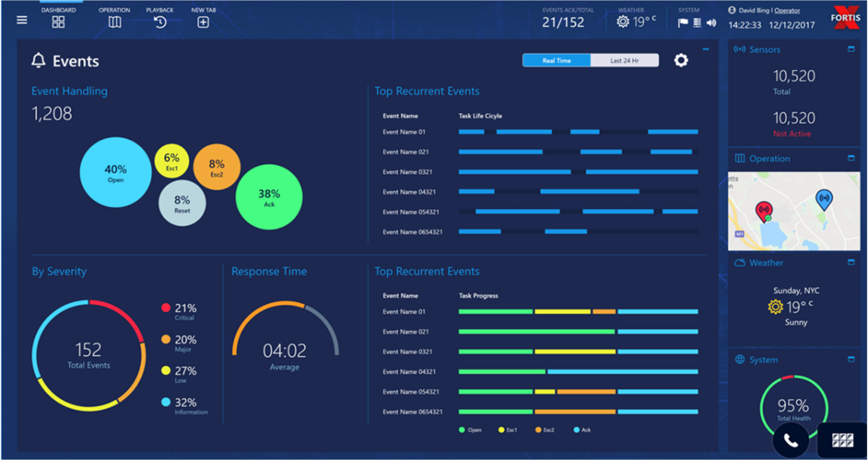Screen dimensions: 868x460
Task: Click Event Name 04321 task progress bar
Action: (x=578, y=372)
